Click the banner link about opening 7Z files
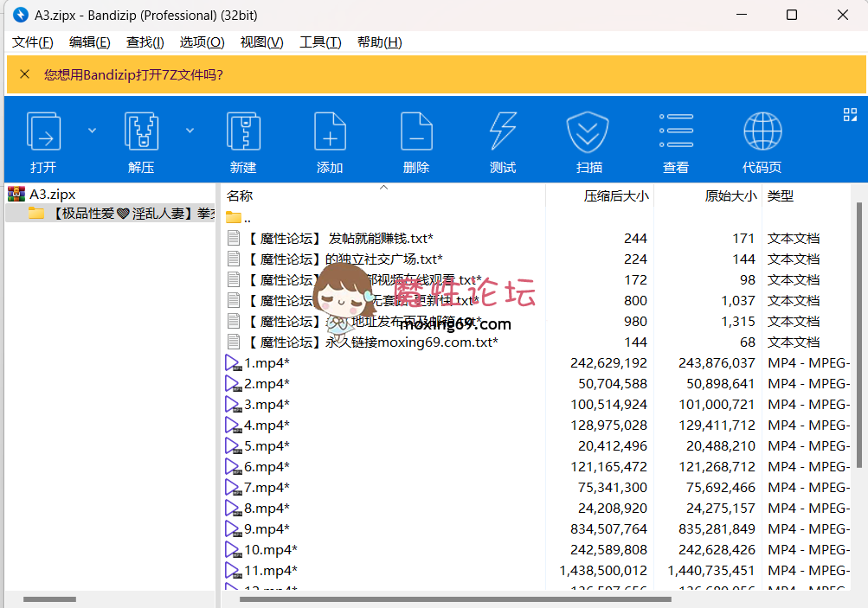Screen dimensions: 868x608 pos(133,74)
